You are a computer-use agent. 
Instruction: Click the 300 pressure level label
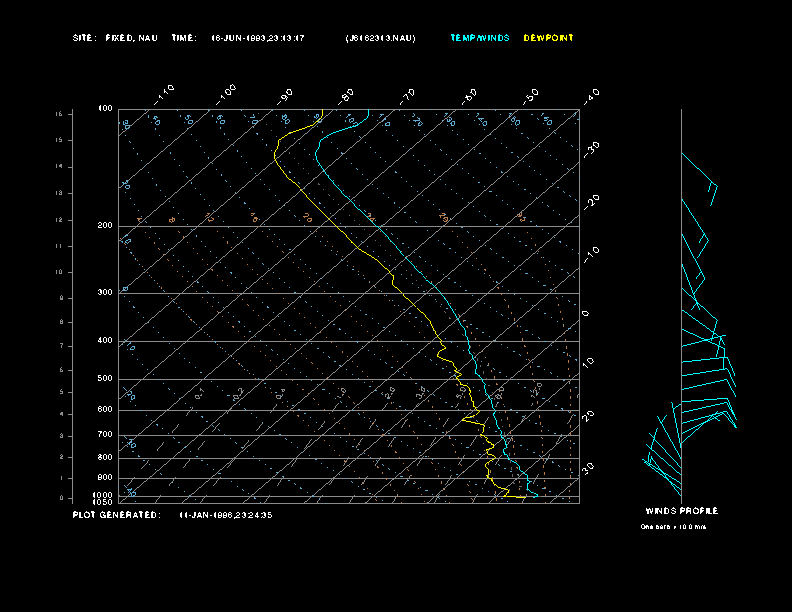tap(105, 293)
